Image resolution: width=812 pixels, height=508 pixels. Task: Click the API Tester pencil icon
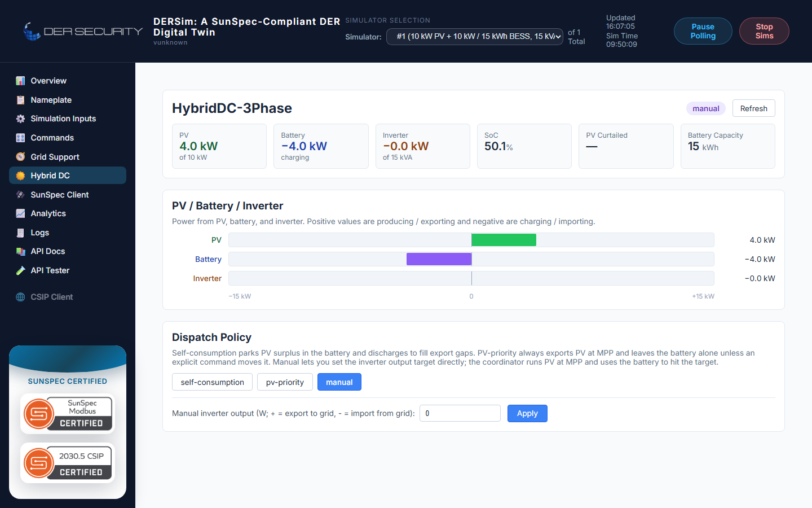[20, 270]
